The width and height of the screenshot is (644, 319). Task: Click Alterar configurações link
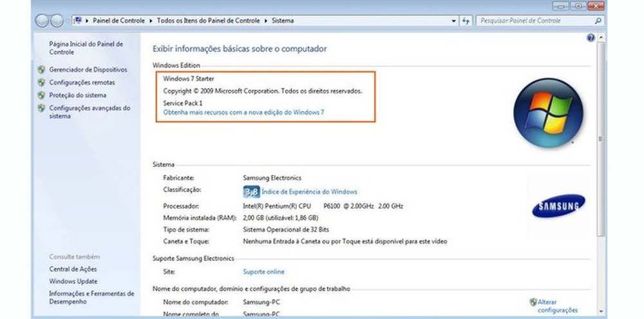click(x=557, y=306)
